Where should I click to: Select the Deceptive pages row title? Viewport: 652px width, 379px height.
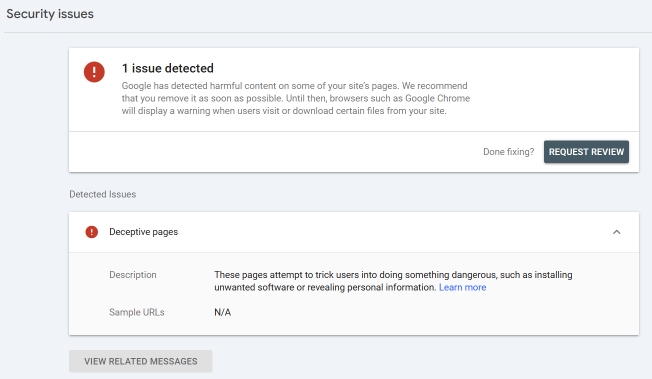[143, 232]
